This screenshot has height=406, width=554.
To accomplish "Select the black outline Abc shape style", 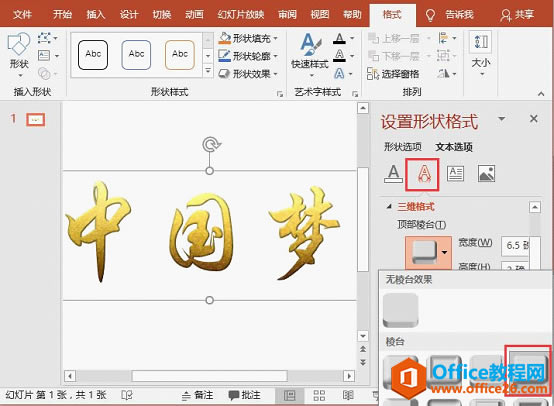I will point(93,54).
